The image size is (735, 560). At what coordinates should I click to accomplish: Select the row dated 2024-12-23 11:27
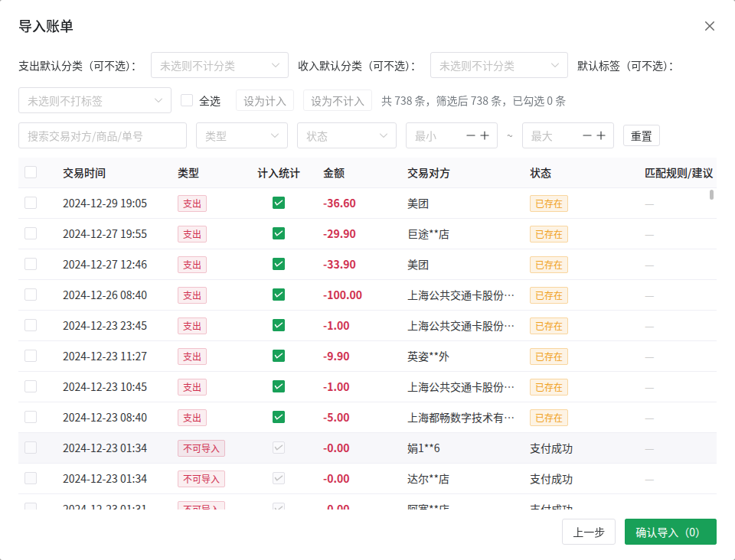[31, 356]
